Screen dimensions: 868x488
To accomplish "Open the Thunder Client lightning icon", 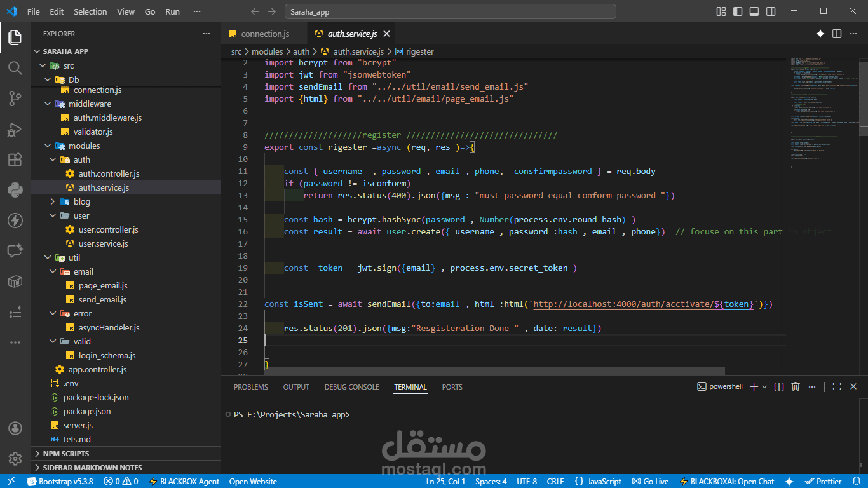I will 15,220.
